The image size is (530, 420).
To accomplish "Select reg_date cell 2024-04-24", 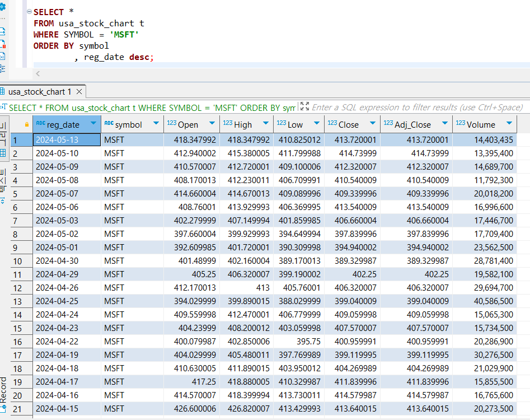I will pos(67,315).
